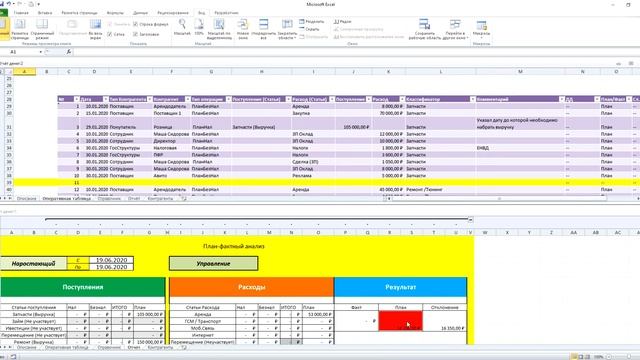The height and width of the screenshot is (360, 640).
Task: Toggle the Gridlines checkbox (Сетка)
Action: point(116,34)
